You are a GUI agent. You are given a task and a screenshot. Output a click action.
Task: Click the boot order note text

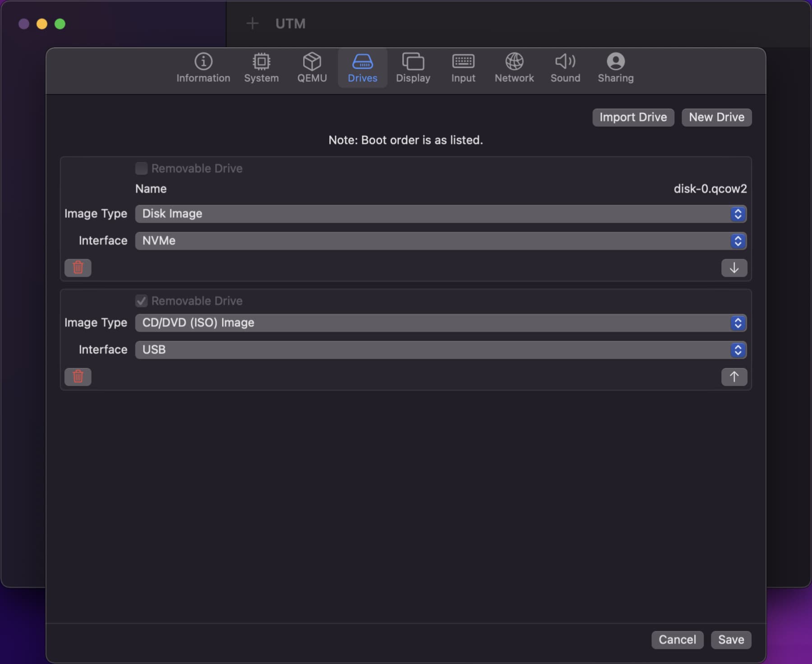click(406, 140)
